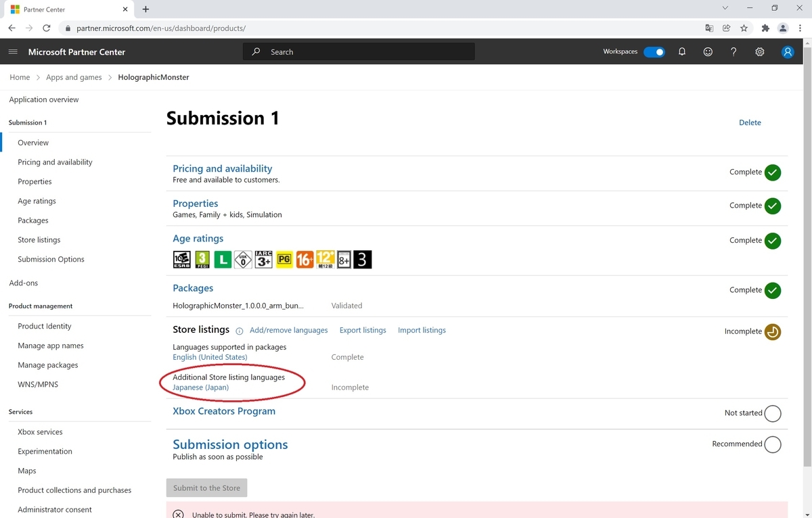Click Add/remove languages link

coord(289,330)
